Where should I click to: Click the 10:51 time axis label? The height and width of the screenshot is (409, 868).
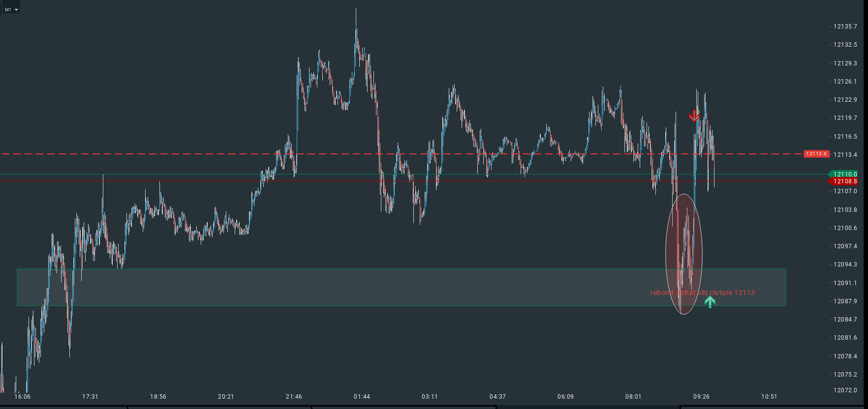pyautogui.click(x=769, y=397)
